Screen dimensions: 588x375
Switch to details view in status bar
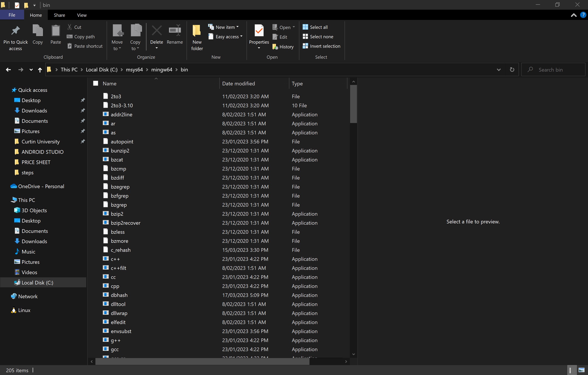click(571, 370)
